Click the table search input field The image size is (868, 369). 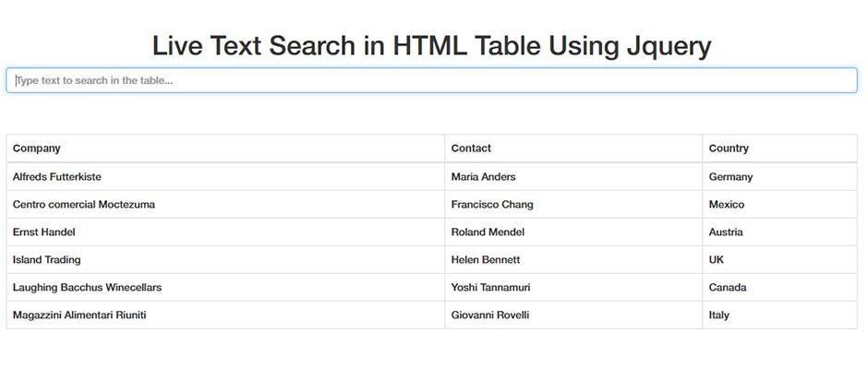click(x=431, y=80)
